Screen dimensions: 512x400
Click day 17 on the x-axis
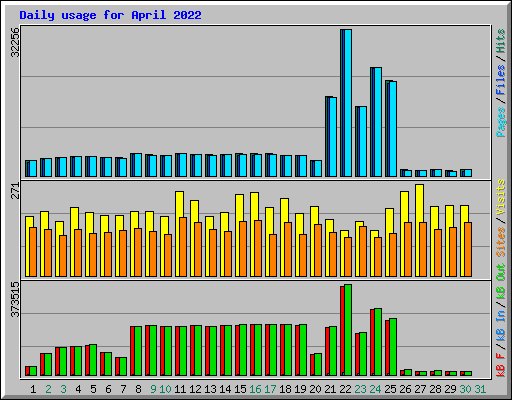pos(270,389)
